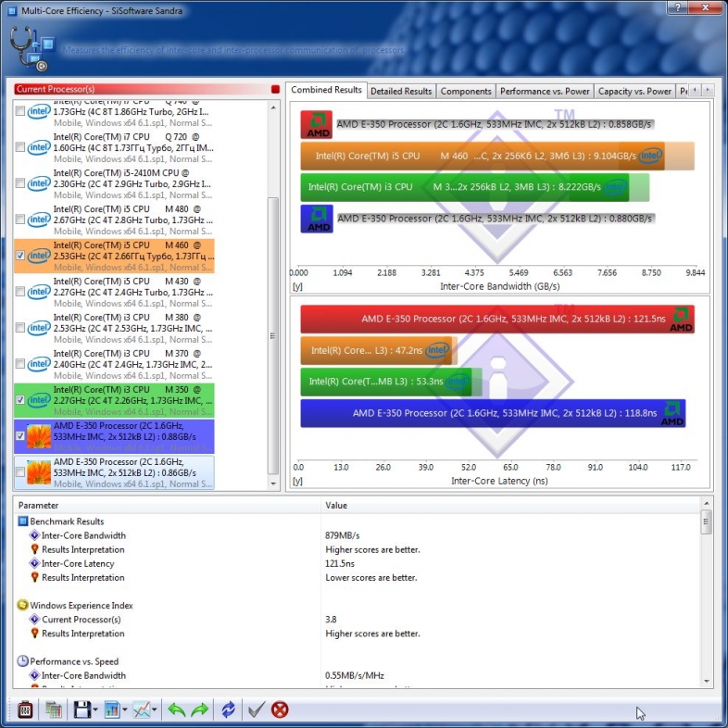728x728 pixels.
Task: Click the copy results spreadsheet icon
Action: coord(54,709)
